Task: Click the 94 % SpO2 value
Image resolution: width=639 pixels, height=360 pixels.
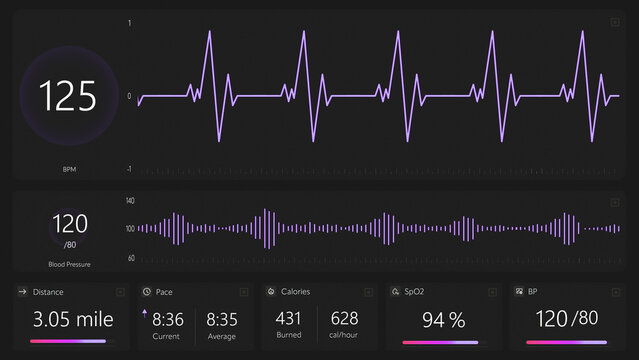Action: 443,320
